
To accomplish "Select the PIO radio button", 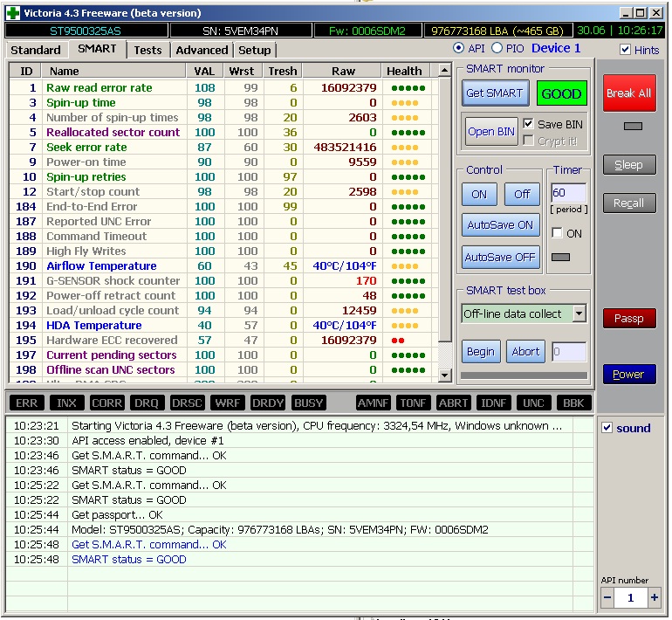I will click(x=497, y=48).
